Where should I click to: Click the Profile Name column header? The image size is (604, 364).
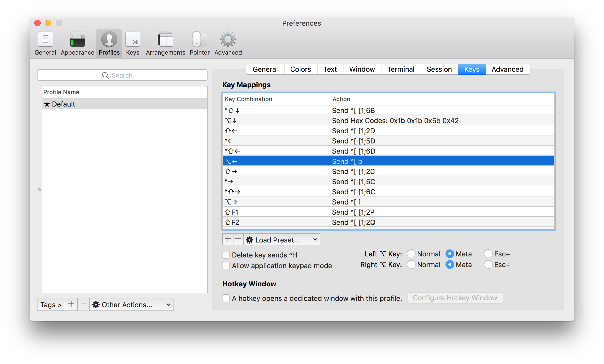pyautogui.click(x=125, y=92)
